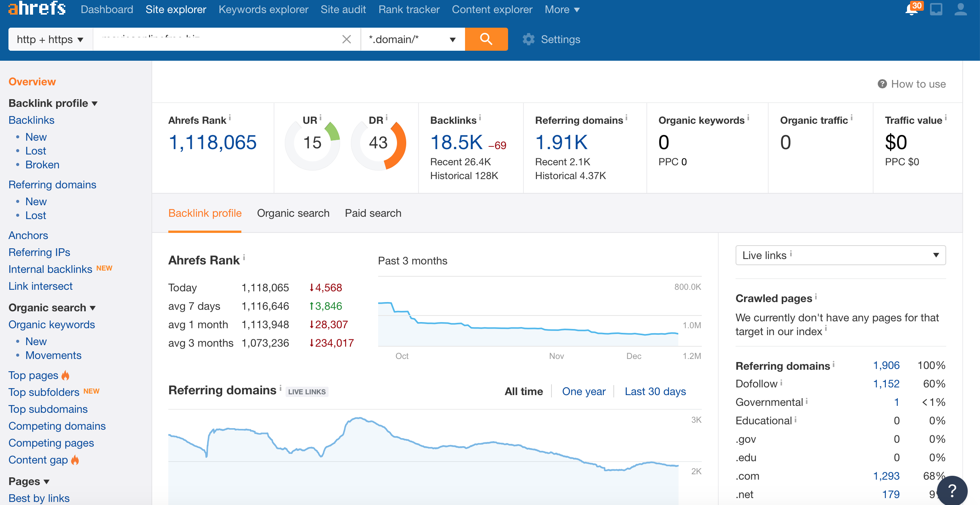980x505 pixels.
Task: Open Keywords explorer in top navigation
Action: [x=264, y=9]
